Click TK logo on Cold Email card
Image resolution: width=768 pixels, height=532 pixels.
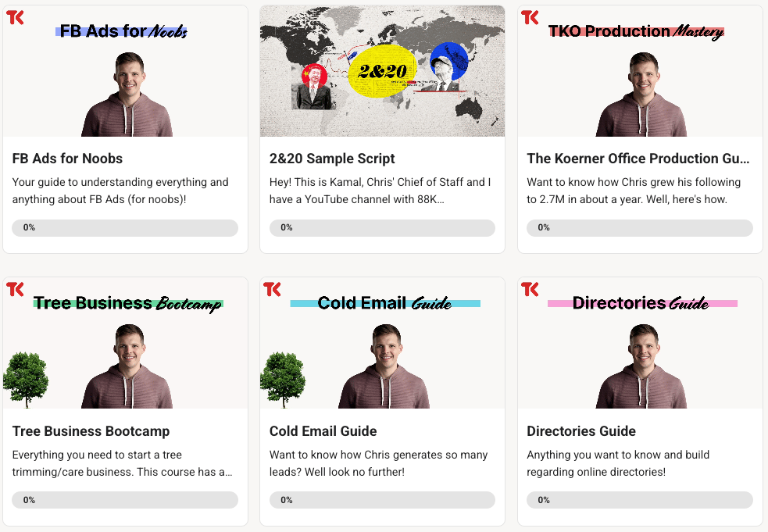click(x=273, y=289)
